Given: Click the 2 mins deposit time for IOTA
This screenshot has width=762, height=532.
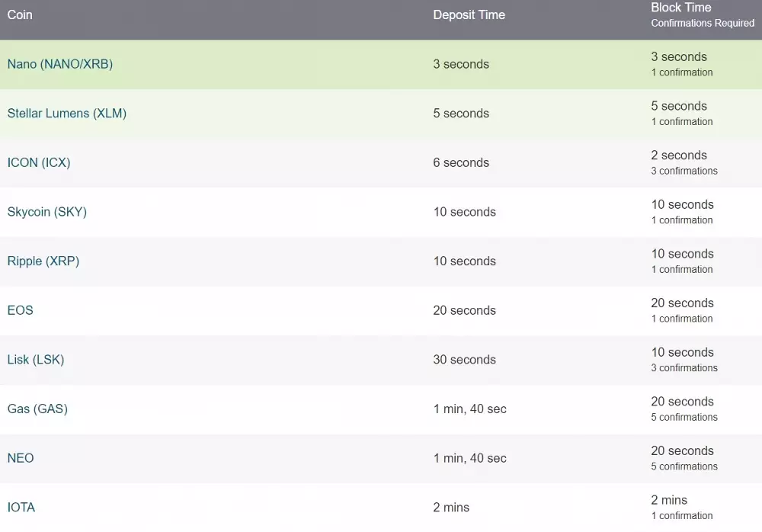Looking at the screenshot, I should (x=451, y=508).
